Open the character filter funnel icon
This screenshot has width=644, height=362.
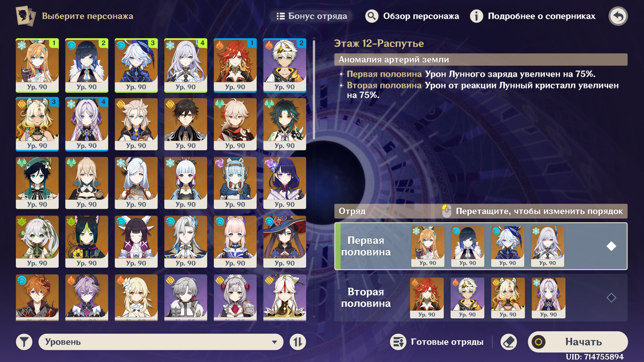pos(24,342)
